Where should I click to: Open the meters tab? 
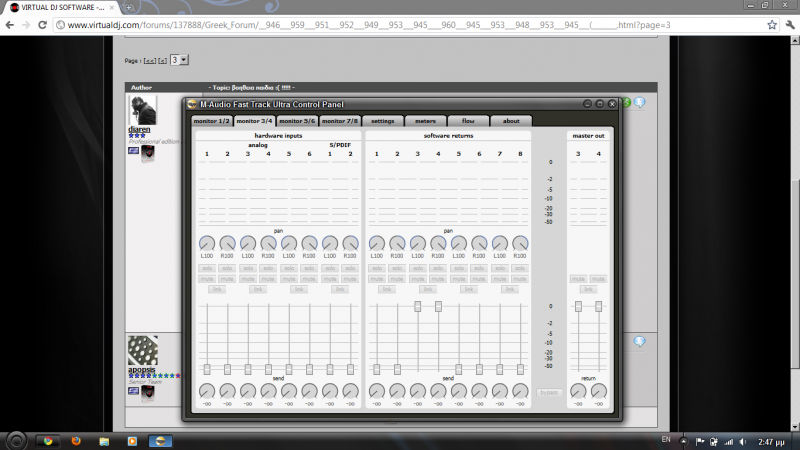click(426, 121)
